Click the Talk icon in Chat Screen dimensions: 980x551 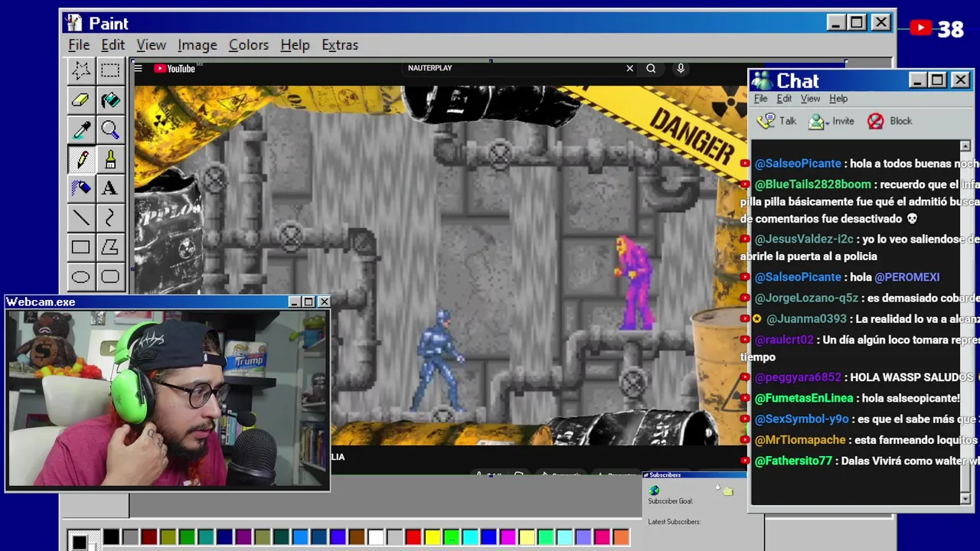click(766, 121)
